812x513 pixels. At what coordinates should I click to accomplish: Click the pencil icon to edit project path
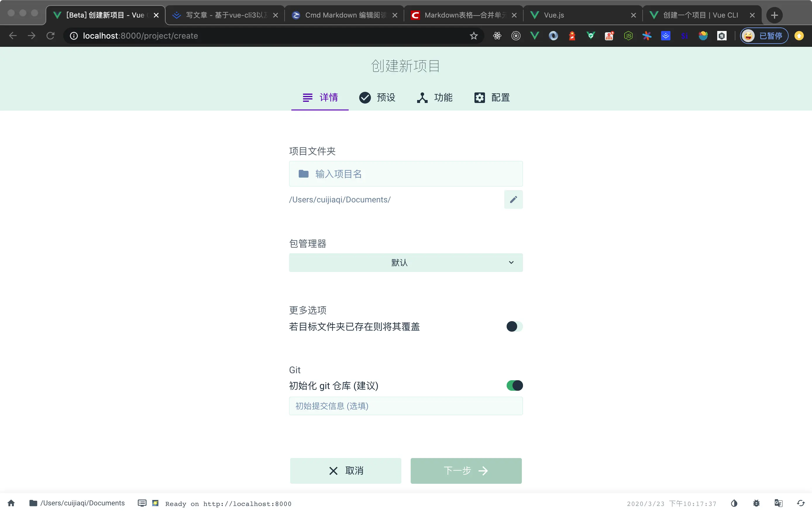(x=513, y=199)
